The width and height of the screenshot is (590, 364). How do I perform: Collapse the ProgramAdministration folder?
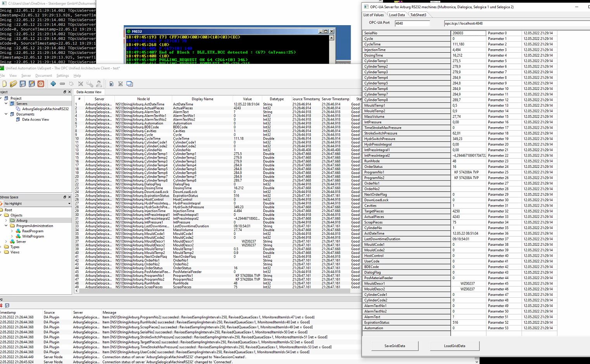(6, 226)
